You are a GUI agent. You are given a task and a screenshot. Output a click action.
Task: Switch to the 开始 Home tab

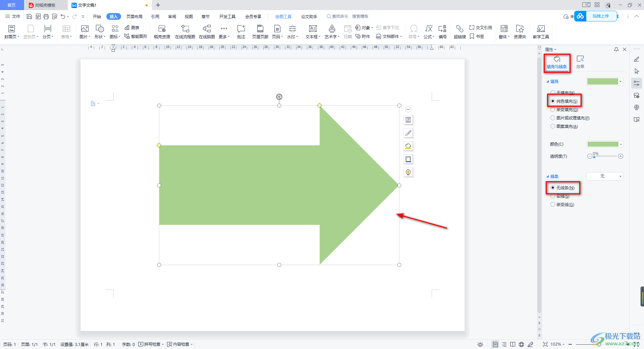pos(97,16)
